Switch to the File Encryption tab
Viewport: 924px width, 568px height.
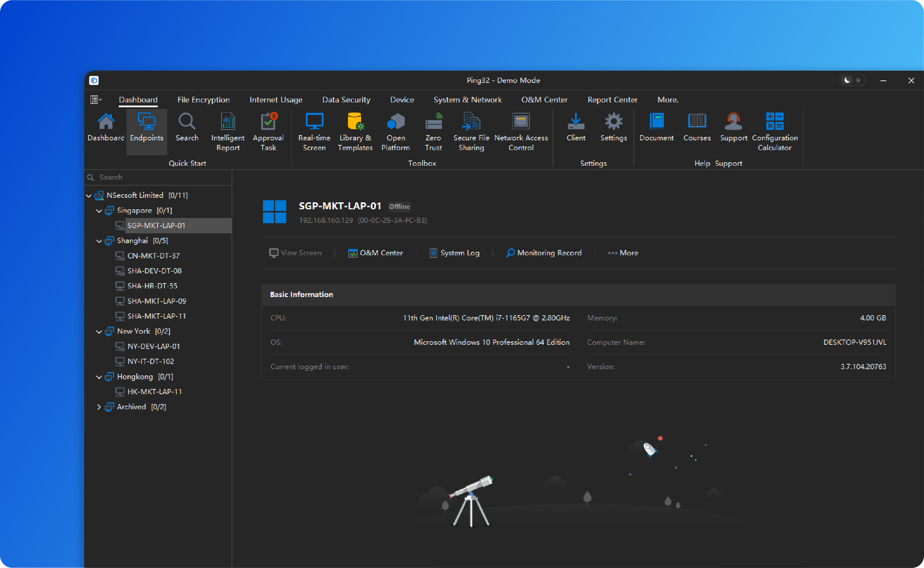[203, 100]
